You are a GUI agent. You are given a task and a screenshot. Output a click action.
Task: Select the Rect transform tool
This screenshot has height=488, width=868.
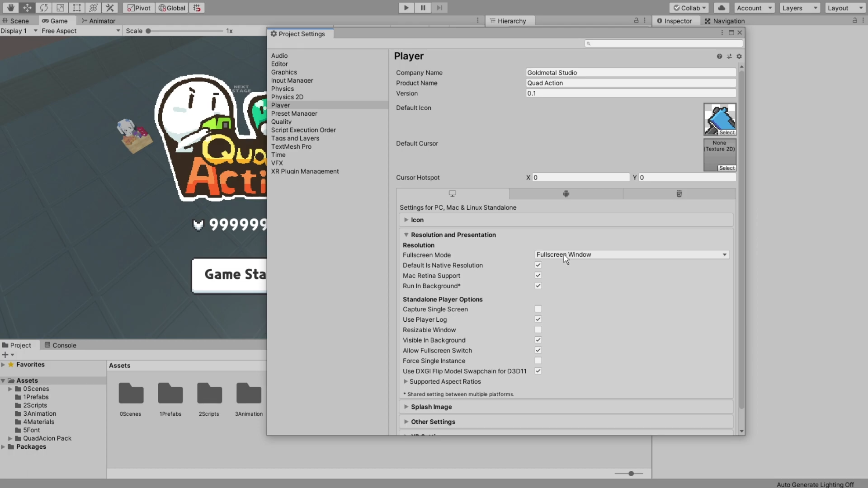pos(77,8)
